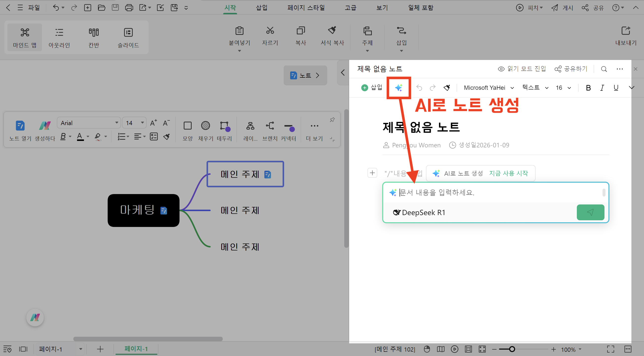Click the 'Start using now' link
644x356 pixels.
click(508, 173)
